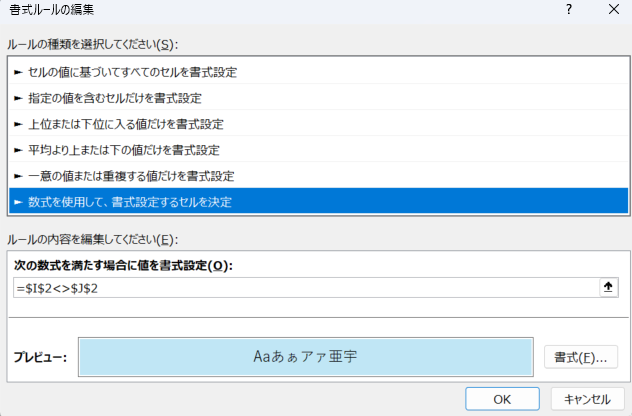This screenshot has width=632, height=416.
Task: Confirm the rule with OK
Action: [x=502, y=397]
